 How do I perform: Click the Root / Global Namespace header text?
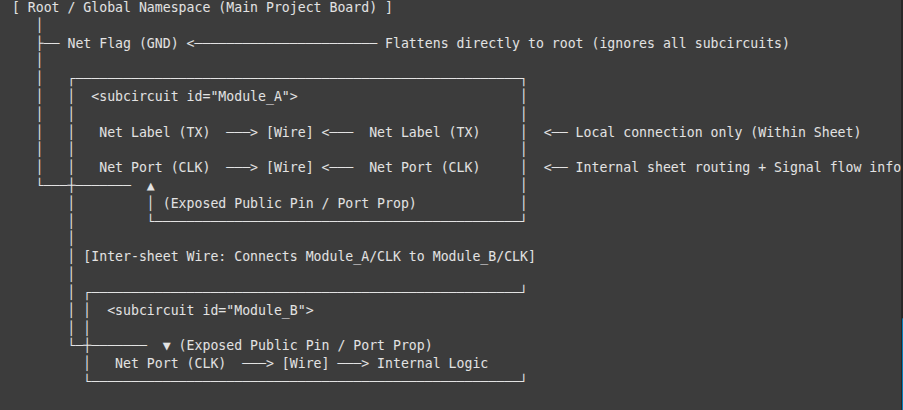point(202,7)
